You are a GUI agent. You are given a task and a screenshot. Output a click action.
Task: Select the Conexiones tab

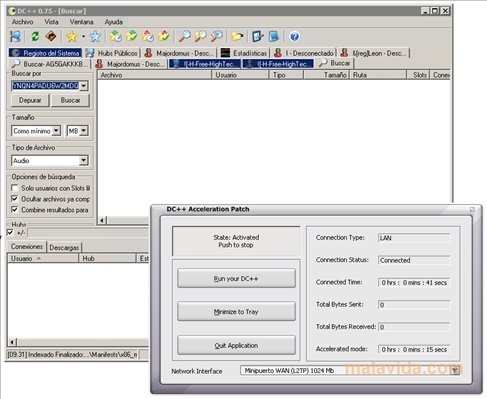27,246
